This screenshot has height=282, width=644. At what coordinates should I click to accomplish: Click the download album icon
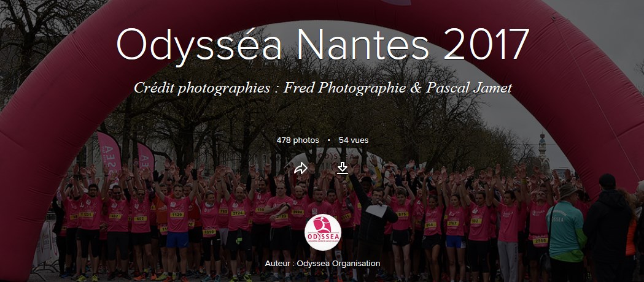tap(342, 168)
